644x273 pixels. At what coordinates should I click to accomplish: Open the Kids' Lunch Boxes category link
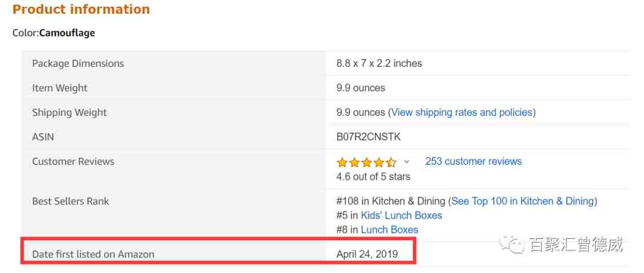[401, 215]
